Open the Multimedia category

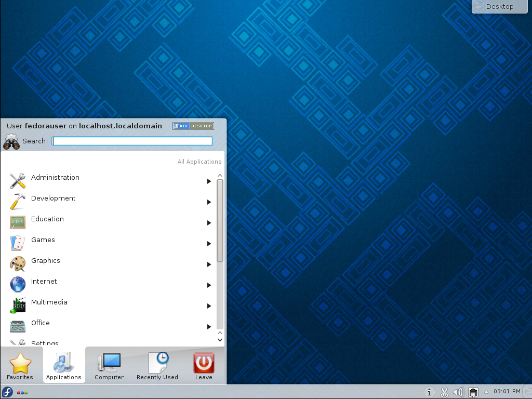tap(111, 305)
